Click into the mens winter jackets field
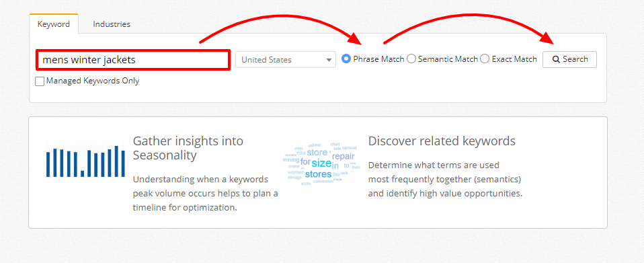 132,60
